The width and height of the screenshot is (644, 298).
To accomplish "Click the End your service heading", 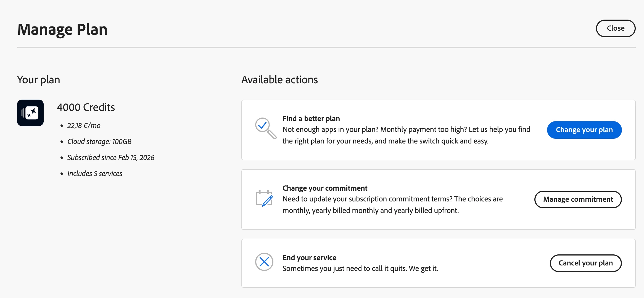I will tap(309, 258).
